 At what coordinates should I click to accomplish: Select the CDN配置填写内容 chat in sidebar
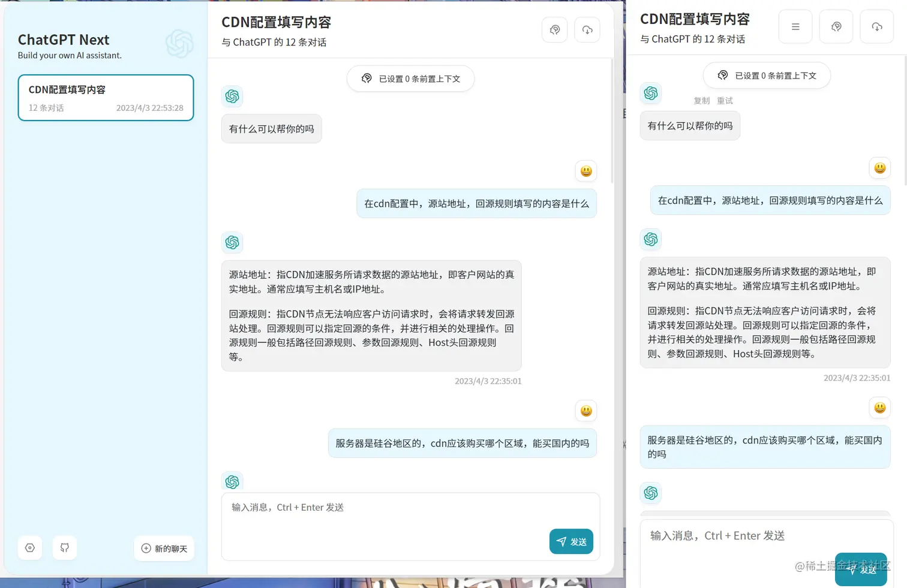pos(106,98)
